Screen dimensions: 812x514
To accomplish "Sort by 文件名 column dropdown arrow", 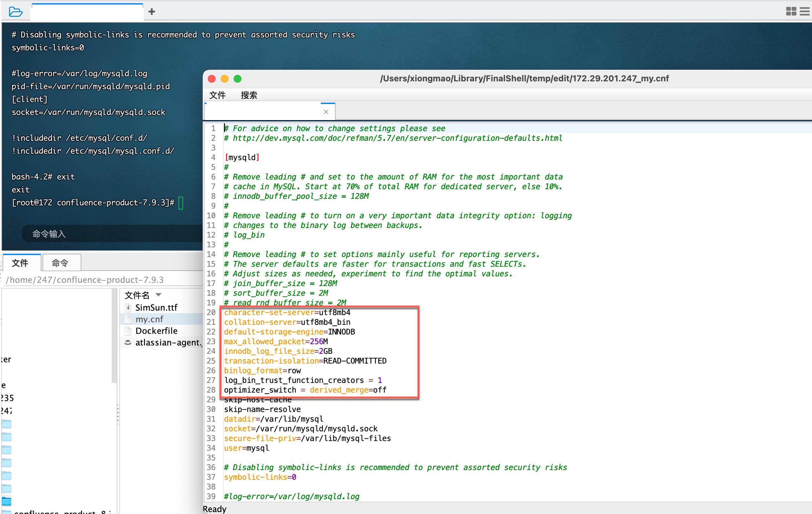I will [x=158, y=295].
